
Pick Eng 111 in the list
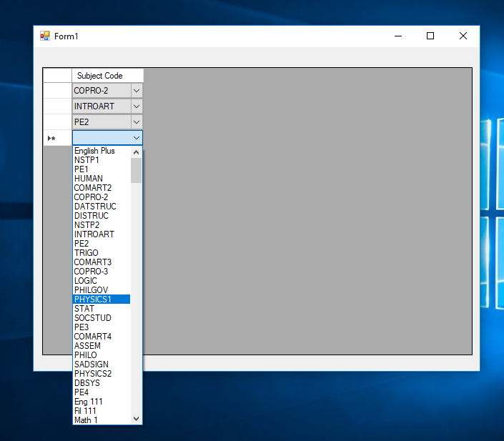click(x=102, y=402)
